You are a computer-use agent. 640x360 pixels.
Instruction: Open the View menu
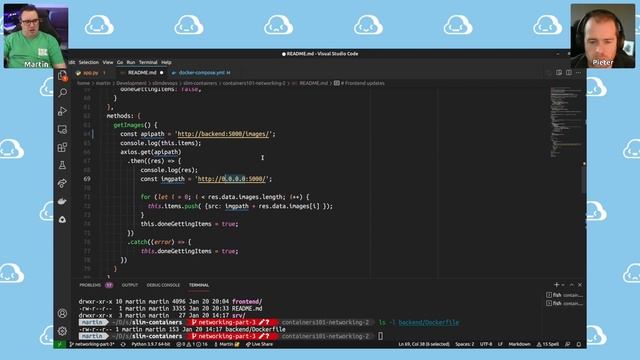108,62
